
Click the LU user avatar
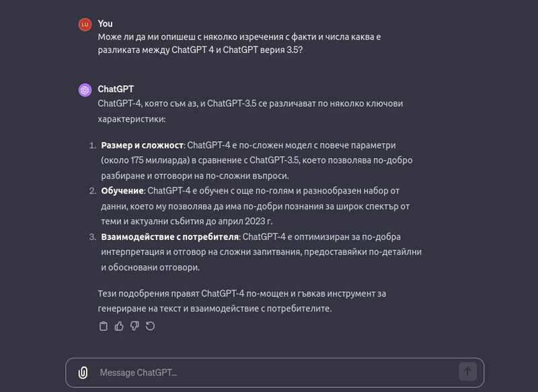(x=85, y=25)
